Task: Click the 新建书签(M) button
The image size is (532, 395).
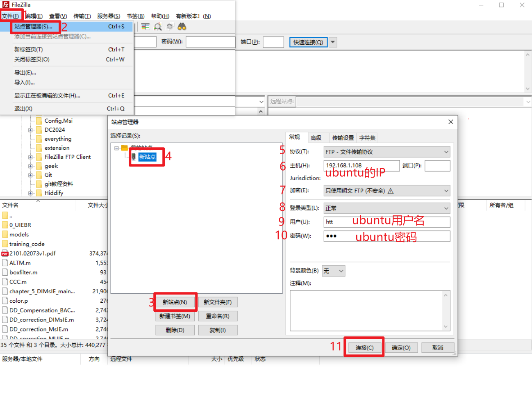Action: (175, 316)
